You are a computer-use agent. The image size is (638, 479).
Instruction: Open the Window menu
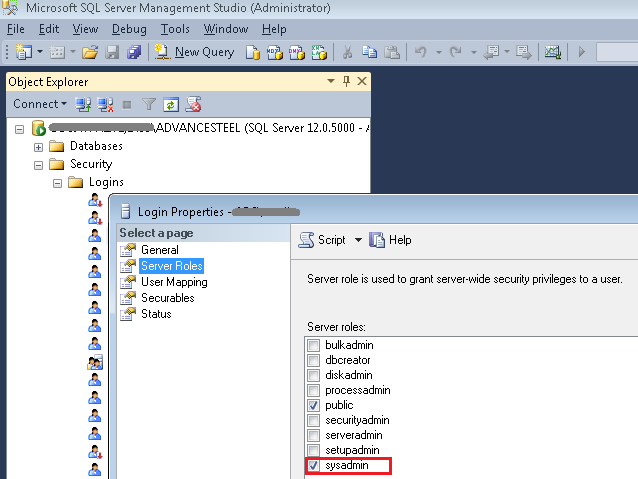pyautogui.click(x=226, y=29)
